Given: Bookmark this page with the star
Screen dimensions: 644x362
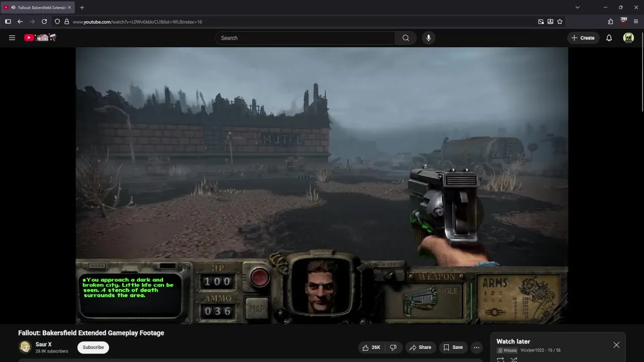Looking at the screenshot, I should tap(560, 22).
